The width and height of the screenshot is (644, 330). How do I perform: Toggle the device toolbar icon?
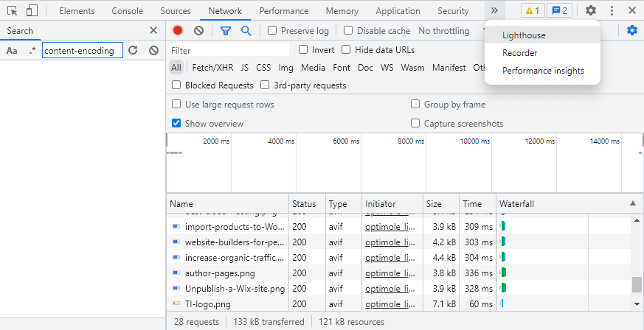pos(32,10)
